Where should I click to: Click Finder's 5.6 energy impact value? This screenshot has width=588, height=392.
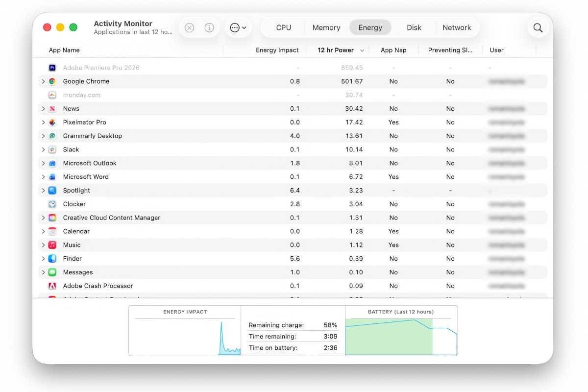[295, 259]
